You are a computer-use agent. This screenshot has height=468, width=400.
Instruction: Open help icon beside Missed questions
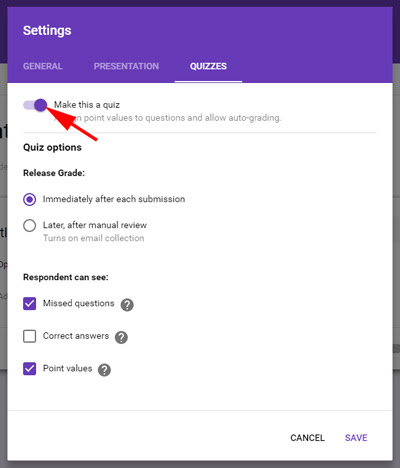coord(127,305)
